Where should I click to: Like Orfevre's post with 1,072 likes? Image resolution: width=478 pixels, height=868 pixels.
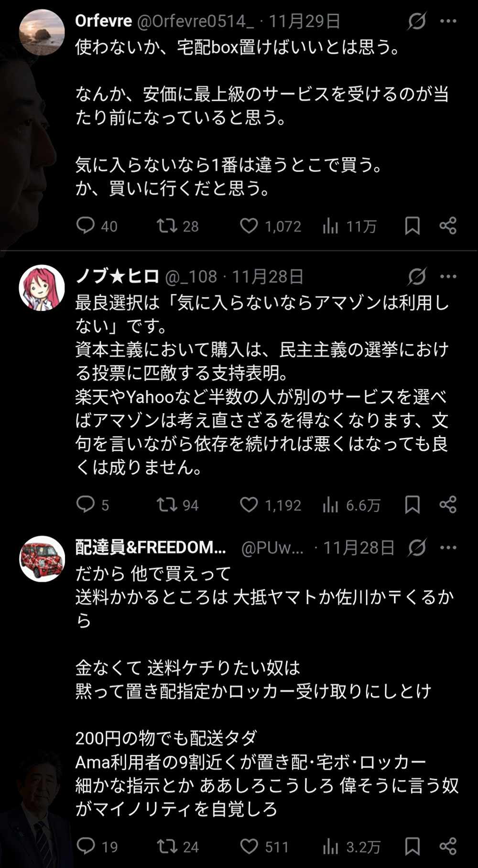[x=249, y=225]
